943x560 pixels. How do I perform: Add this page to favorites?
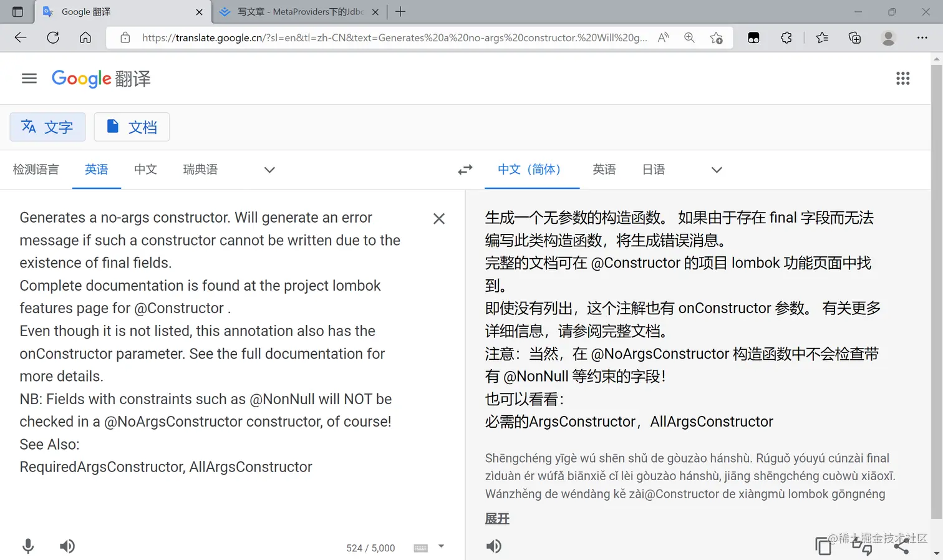(717, 37)
